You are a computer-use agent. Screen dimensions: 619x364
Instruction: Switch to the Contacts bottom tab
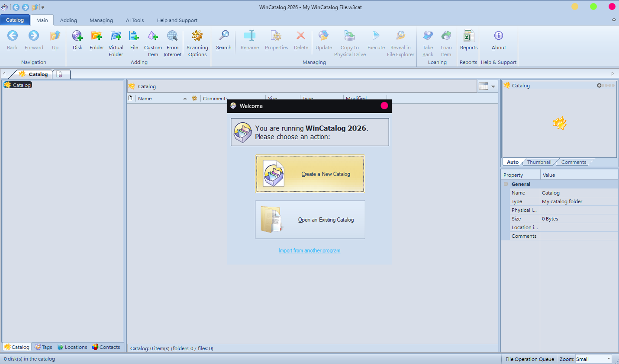[106, 347]
